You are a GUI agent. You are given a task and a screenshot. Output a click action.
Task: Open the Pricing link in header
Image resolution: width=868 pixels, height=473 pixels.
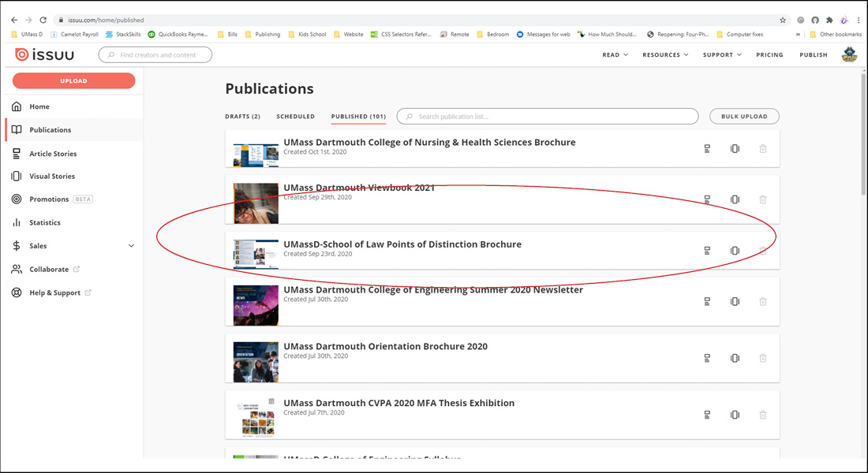coord(769,55)
